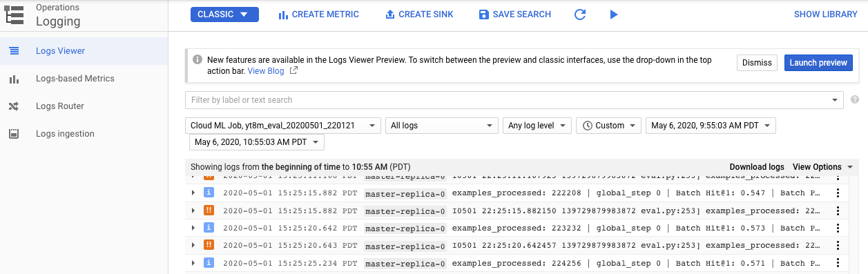Click the Logs-based Metrics bar chart icon

14,79
